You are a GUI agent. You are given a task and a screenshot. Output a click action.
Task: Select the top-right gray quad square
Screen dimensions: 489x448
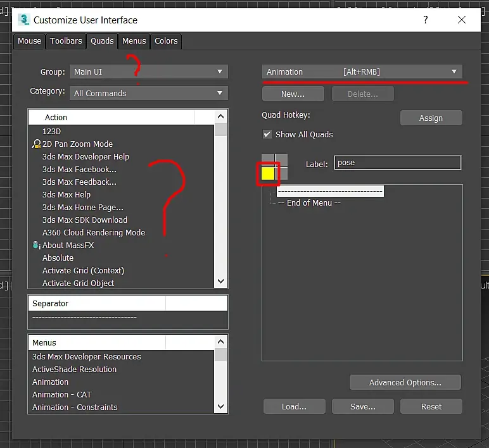click(x=281, y=160)
